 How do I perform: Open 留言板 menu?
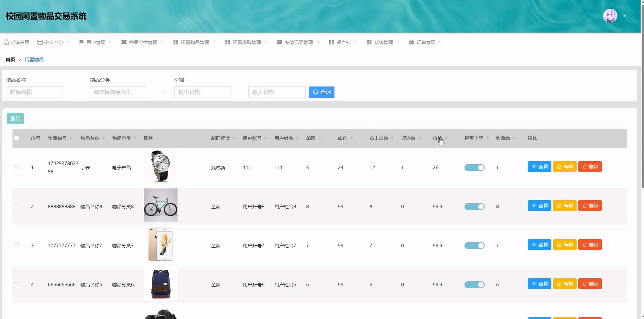pyautogui.click(x=343, y=42)
